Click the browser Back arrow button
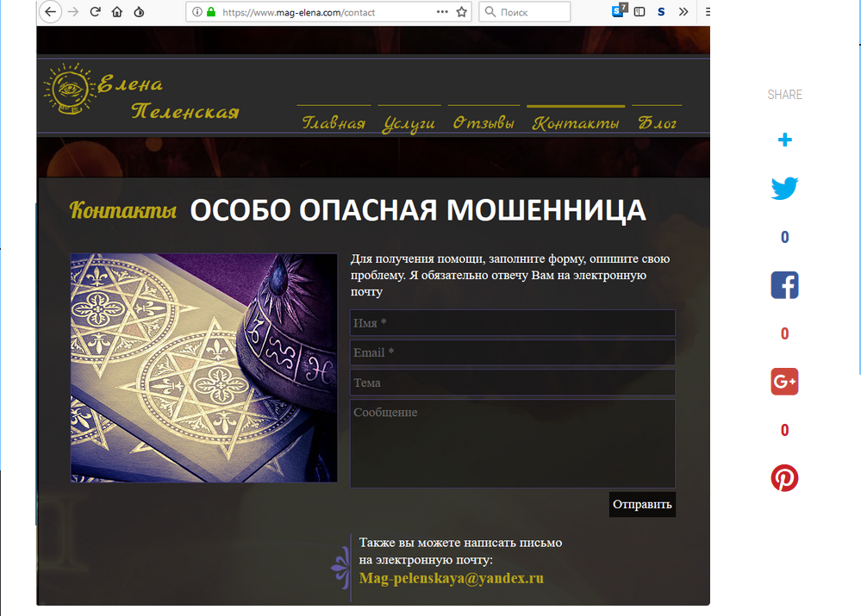Viewport: 861px width, 616px height. click(51, 12)
